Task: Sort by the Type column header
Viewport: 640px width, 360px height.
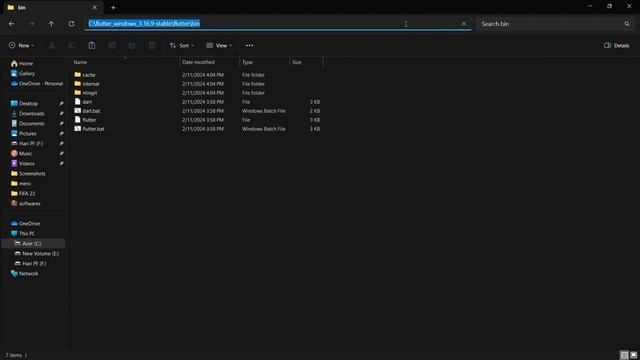Action: (264, 62)
